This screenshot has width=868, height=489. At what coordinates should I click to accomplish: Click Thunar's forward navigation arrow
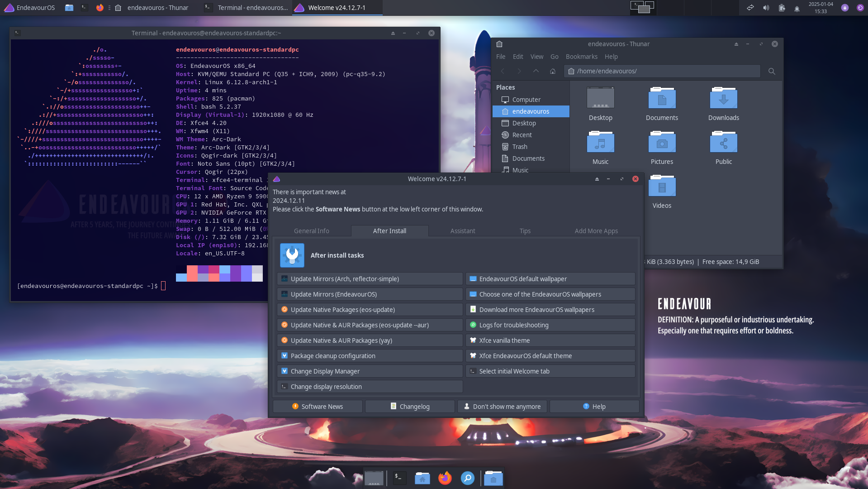point(519,71)
